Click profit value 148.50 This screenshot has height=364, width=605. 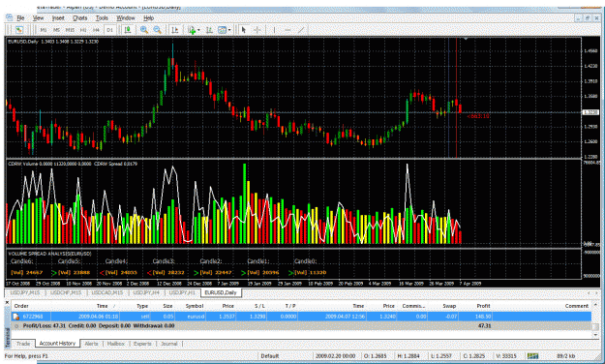pos(483,317)
